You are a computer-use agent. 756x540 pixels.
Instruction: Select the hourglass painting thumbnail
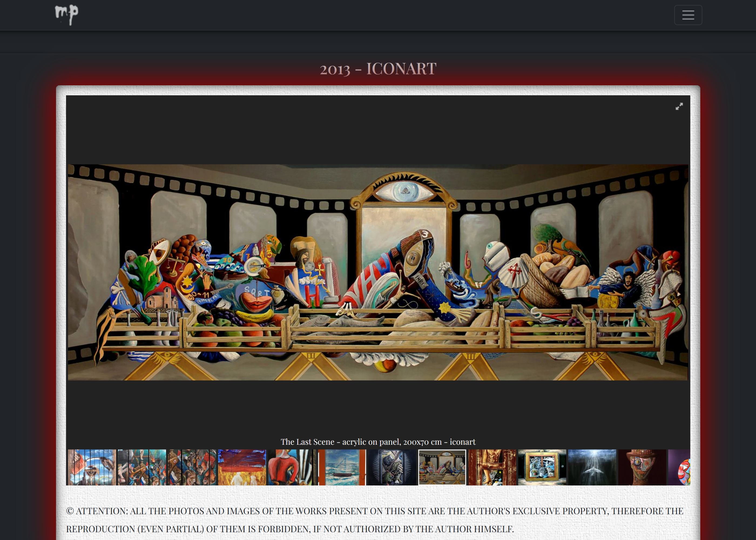point(92,467)
